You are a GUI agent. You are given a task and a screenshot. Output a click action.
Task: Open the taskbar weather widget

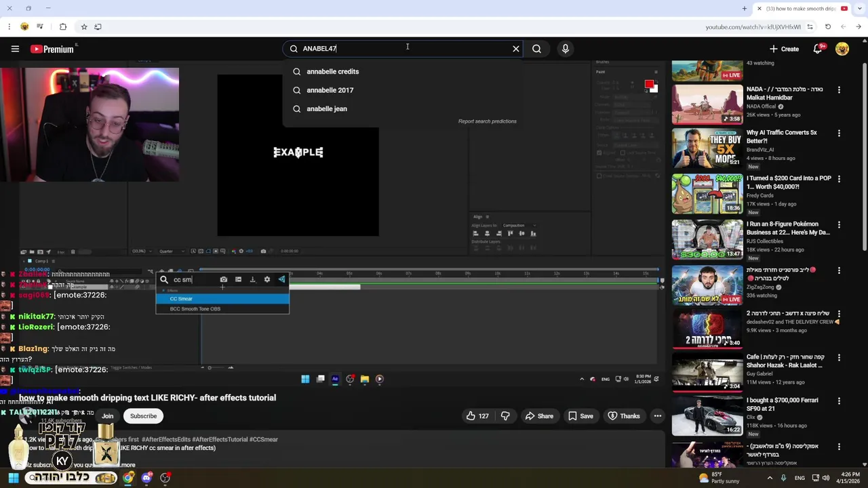coord(721,478)
